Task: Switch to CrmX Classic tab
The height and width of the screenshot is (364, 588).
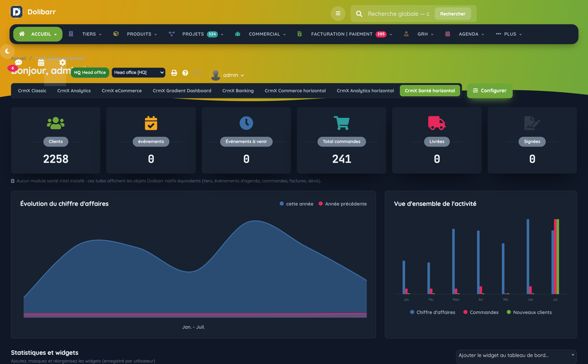Action: pos(32,91)
